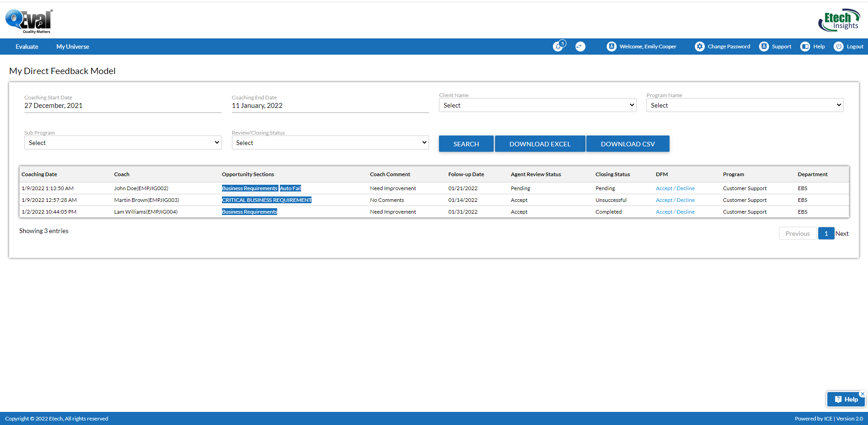Open the My Universe menu
Screen dimensions: 868x425
pos(73,47)
